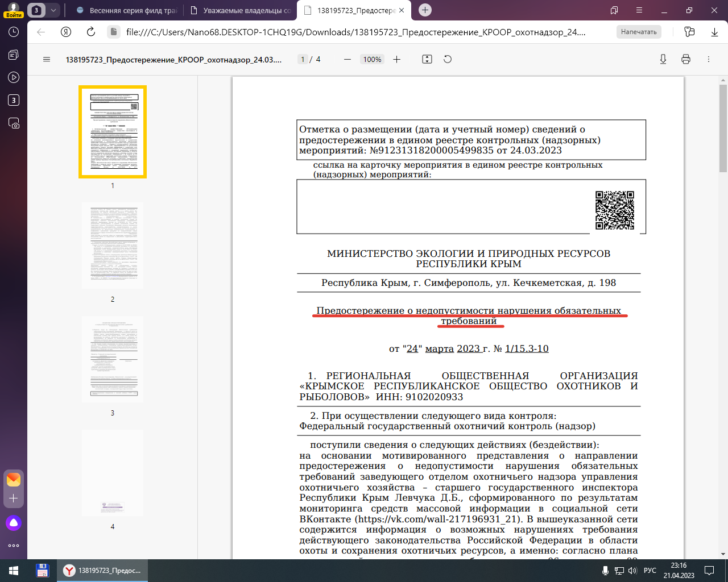Viewport: 728px width, 582px height.
Task: Download the PDF file
Action: [663, 59]
